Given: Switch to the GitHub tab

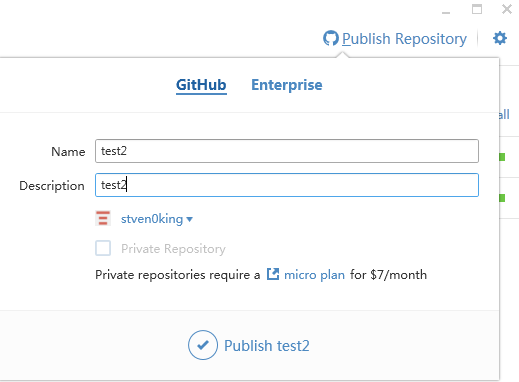Looking at the screenshot, I should click(201, 85).
